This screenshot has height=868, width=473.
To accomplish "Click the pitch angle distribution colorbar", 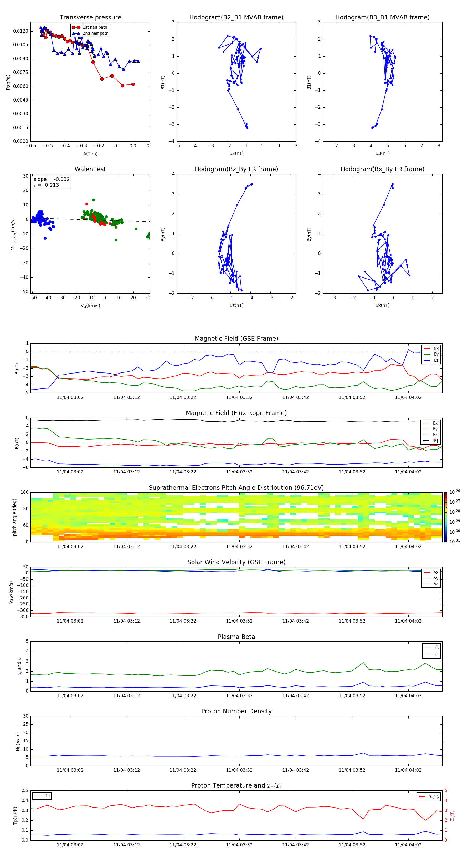I will coord(446,517).
